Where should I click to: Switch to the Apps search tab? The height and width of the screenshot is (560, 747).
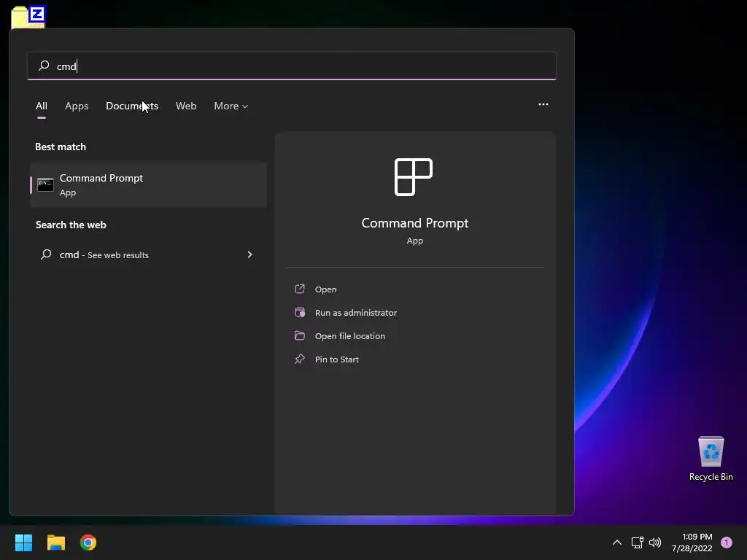click(x=77, y=106)
